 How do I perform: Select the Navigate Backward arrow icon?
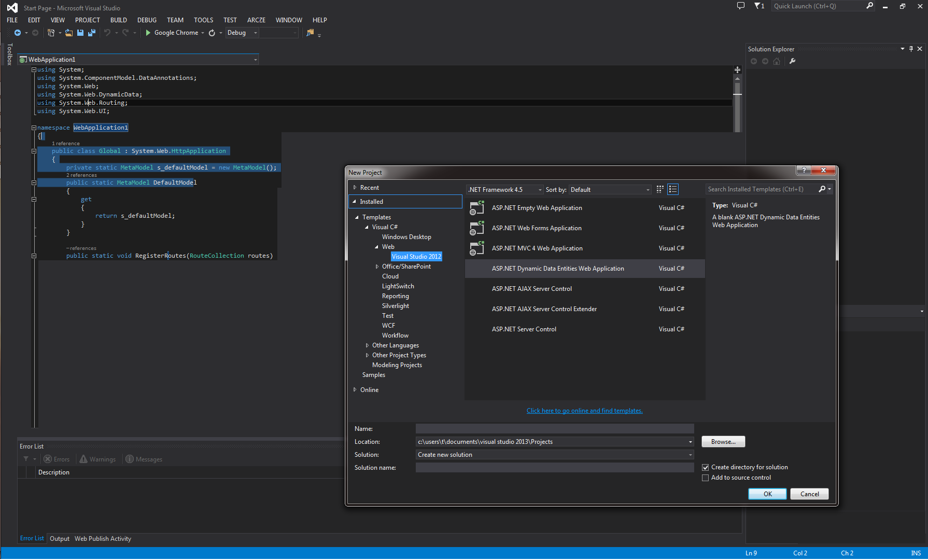tap(17, 33)
